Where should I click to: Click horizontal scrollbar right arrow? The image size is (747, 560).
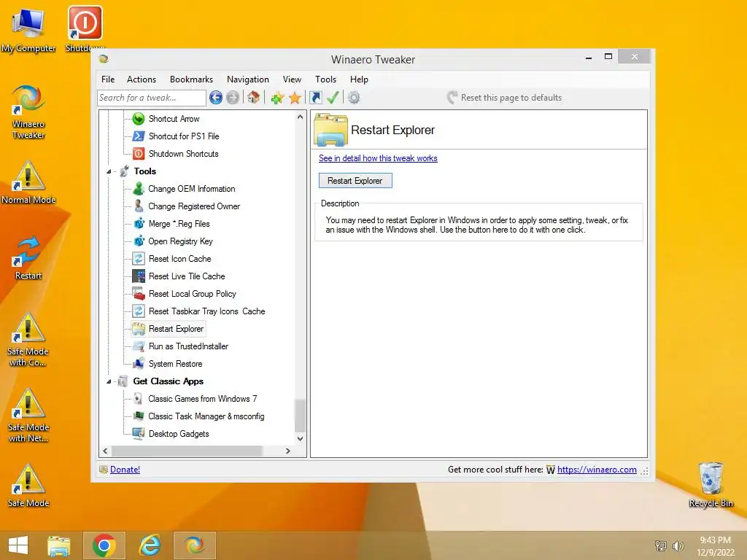pyautogui.click(x=287, y=451)
